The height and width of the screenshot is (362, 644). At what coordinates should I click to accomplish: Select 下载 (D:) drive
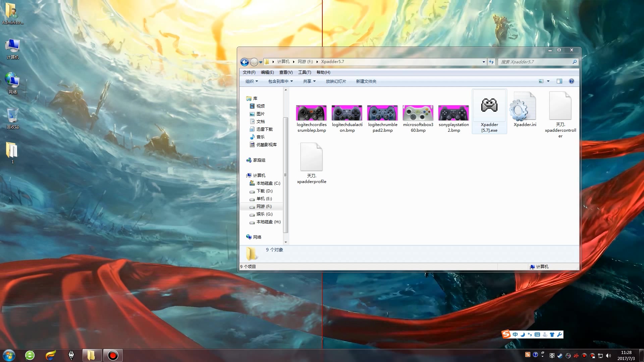coord(261,191)
